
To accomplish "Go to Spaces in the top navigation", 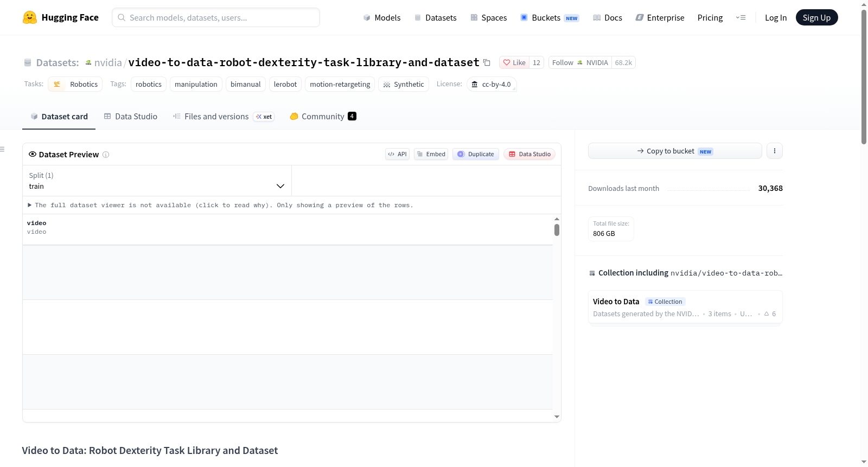I will point(489,18).
